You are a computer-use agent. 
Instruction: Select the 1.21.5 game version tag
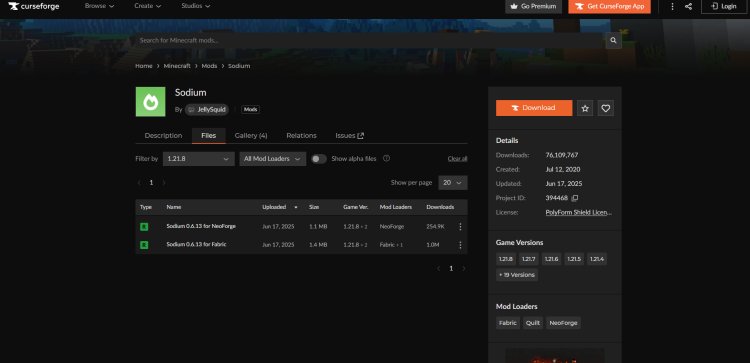pos(574,259)
